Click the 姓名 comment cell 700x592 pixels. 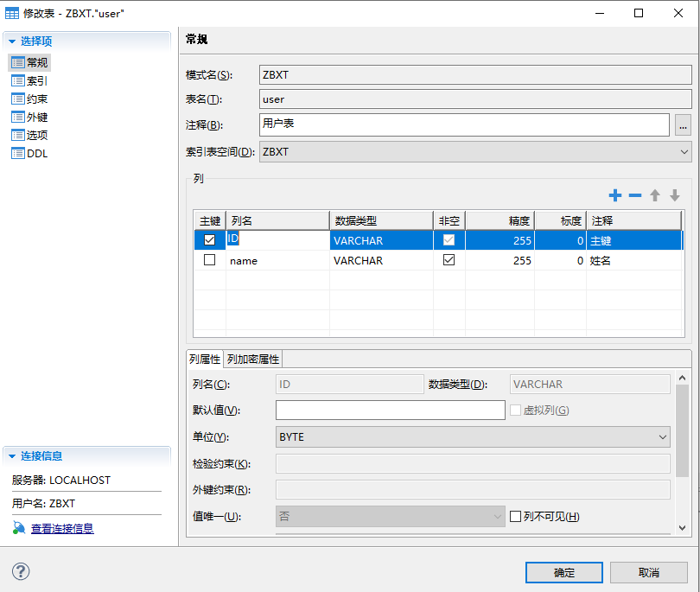click(634, 260)
